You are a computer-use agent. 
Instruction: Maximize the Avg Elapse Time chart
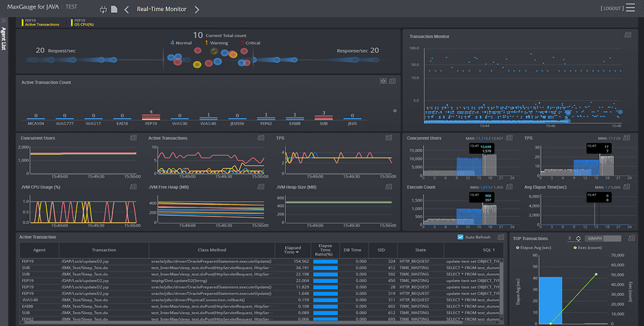tap(626, 186)
